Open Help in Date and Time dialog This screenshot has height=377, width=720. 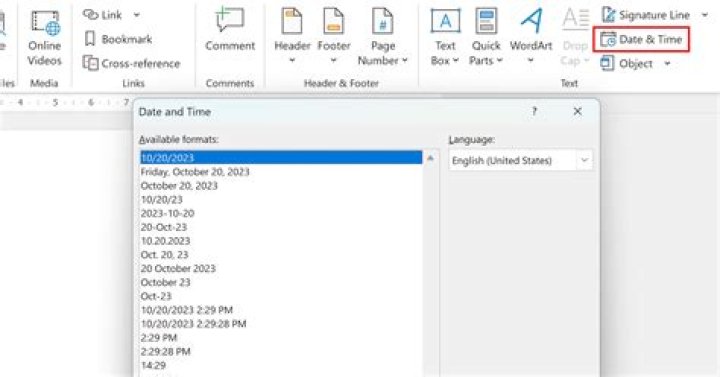click(534, 112)
